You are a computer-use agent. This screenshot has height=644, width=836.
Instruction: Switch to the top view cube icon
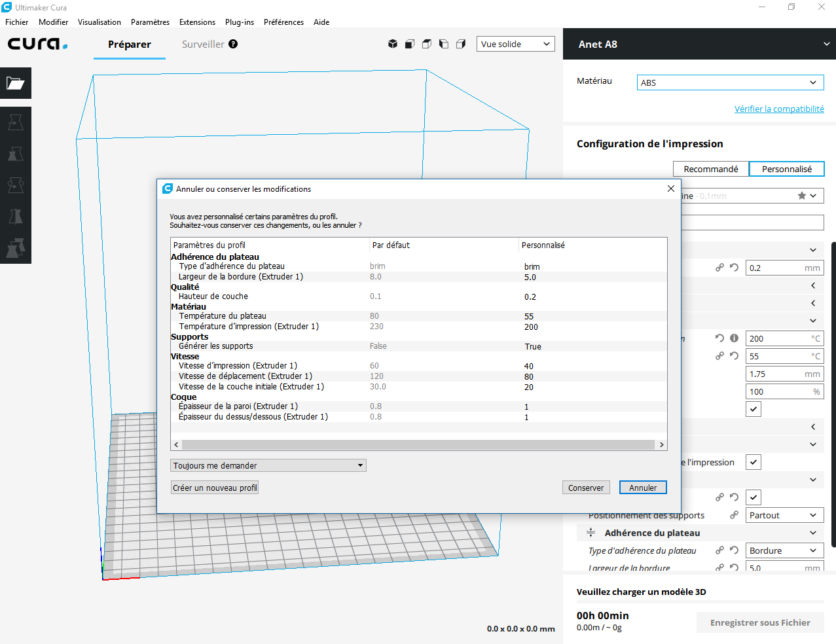pos(427,44)
